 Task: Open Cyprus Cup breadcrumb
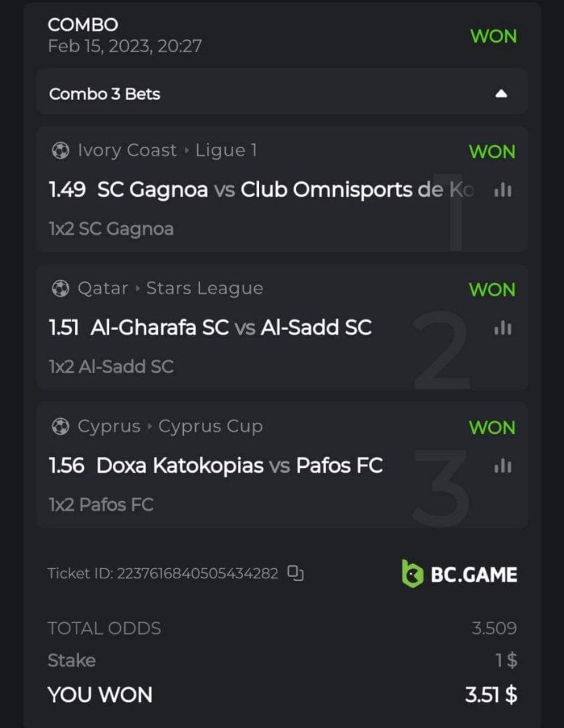point(170,426)
